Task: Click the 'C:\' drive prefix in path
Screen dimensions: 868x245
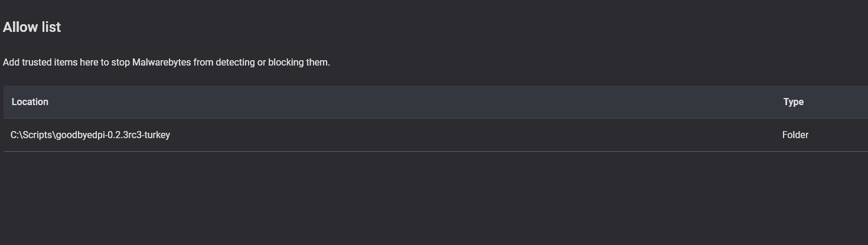Action: point(15,135)
